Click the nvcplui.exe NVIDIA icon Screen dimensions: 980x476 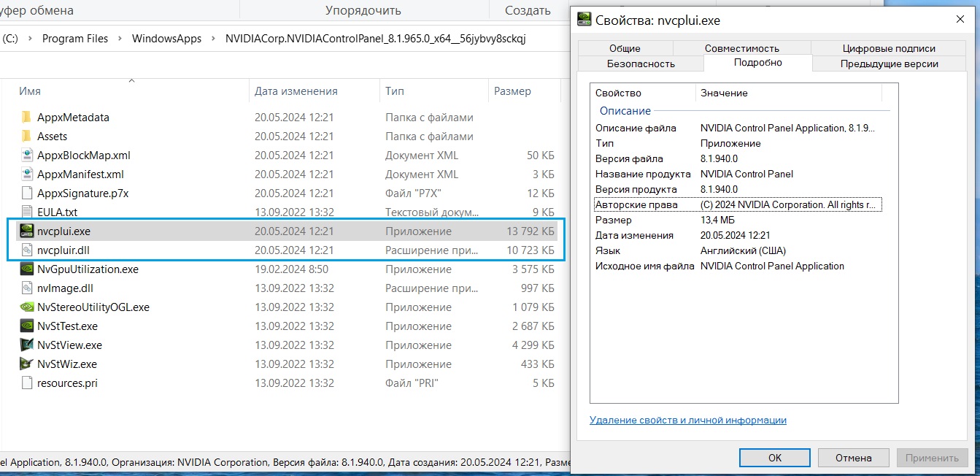(x=26, y=231)
